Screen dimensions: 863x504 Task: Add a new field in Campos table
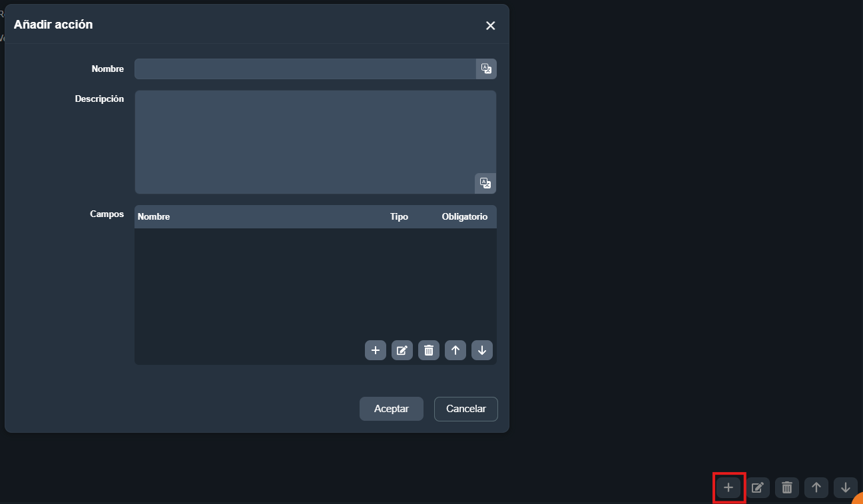[376, 350]
